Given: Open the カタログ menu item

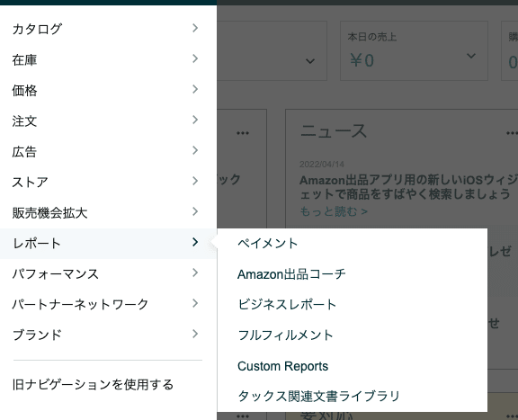Looking at the screenshot, I should (x=108, y=29).
